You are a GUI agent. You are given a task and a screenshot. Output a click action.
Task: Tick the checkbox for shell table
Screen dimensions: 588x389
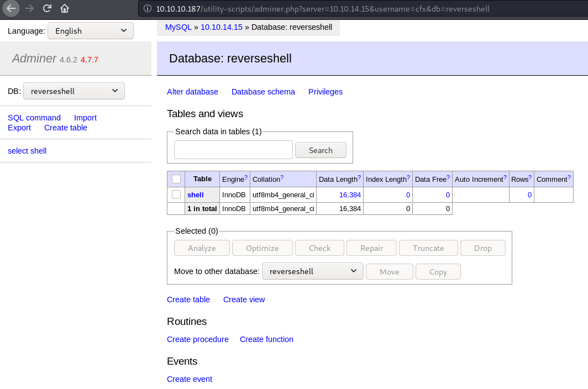pyautogui.click(x=176, y=195)
